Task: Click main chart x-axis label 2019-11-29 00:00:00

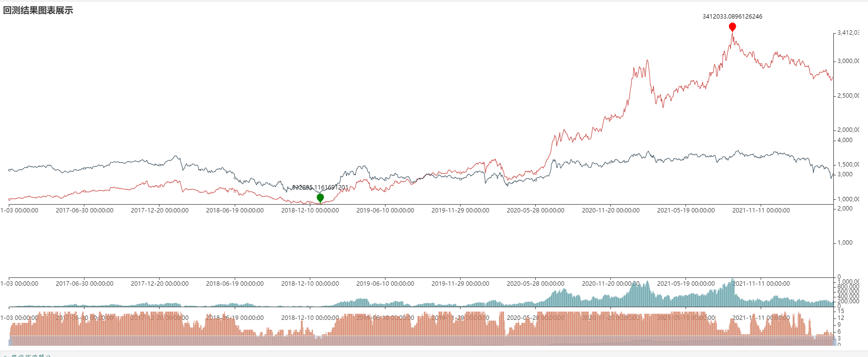Action: [x=460, y=210]
